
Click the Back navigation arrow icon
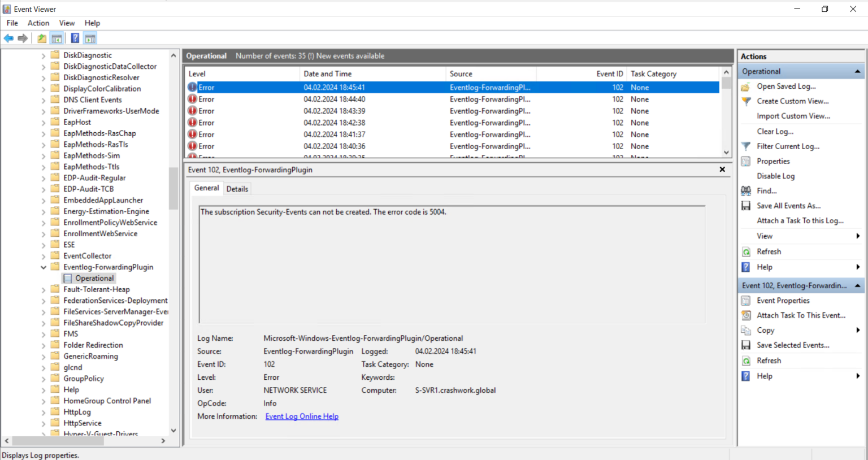8,38
